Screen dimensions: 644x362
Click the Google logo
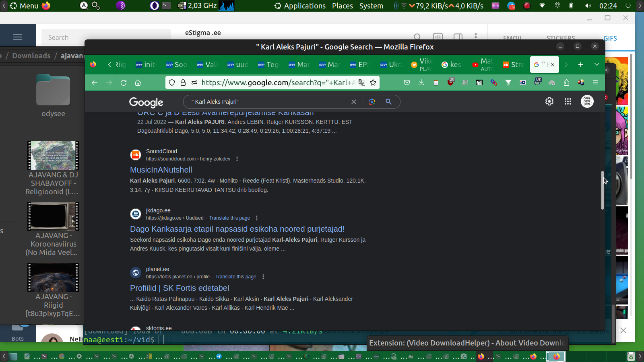tap(146, 102)
